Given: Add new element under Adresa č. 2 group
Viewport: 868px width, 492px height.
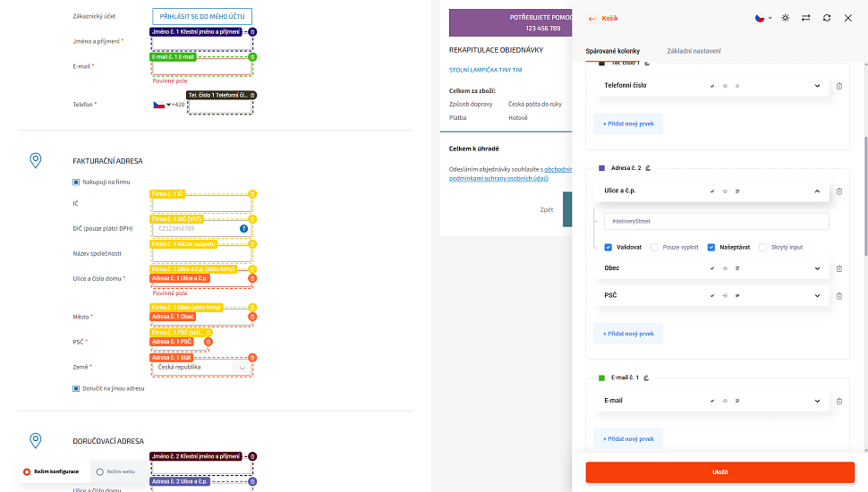Looking at the screenshot, I should pos(628,334).
